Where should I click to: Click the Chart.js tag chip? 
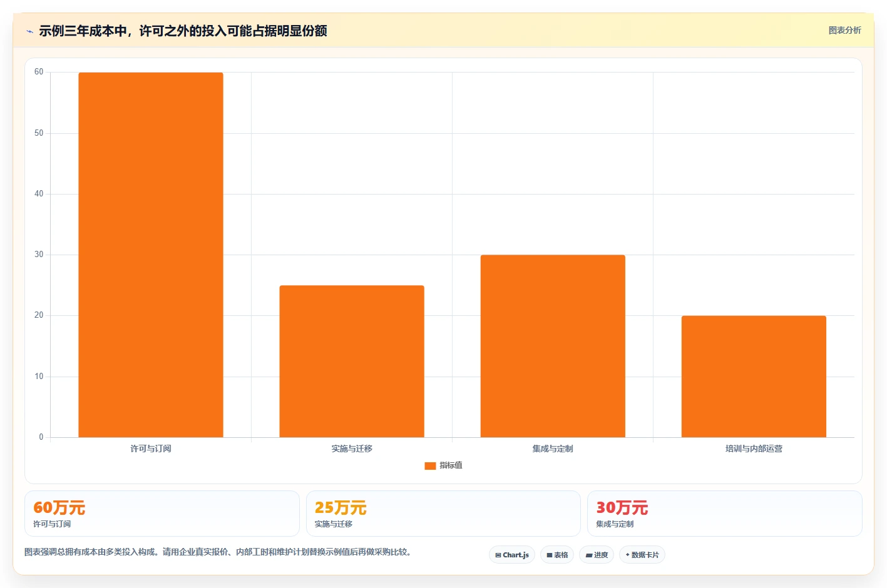point(512,555)
